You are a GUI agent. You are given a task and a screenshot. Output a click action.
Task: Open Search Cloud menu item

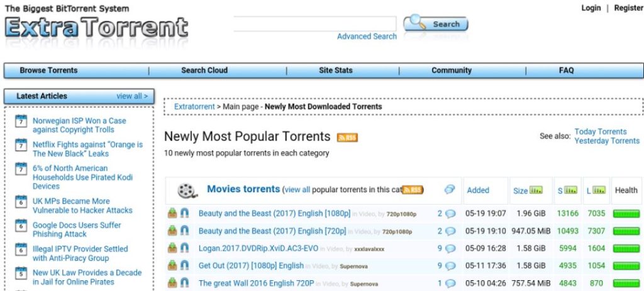[x=204, y=71]
